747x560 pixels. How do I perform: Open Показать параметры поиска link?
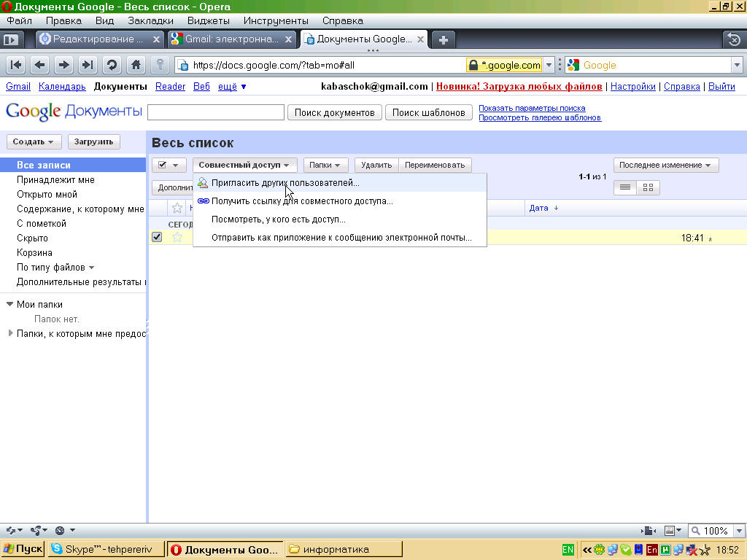coord(532,108)
